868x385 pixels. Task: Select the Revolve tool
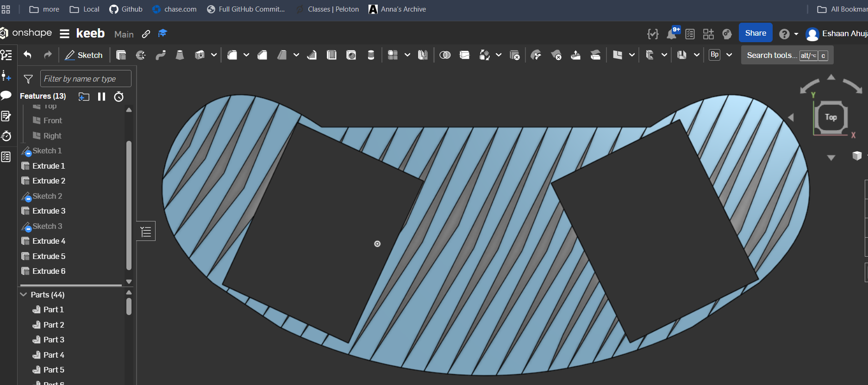141,55
